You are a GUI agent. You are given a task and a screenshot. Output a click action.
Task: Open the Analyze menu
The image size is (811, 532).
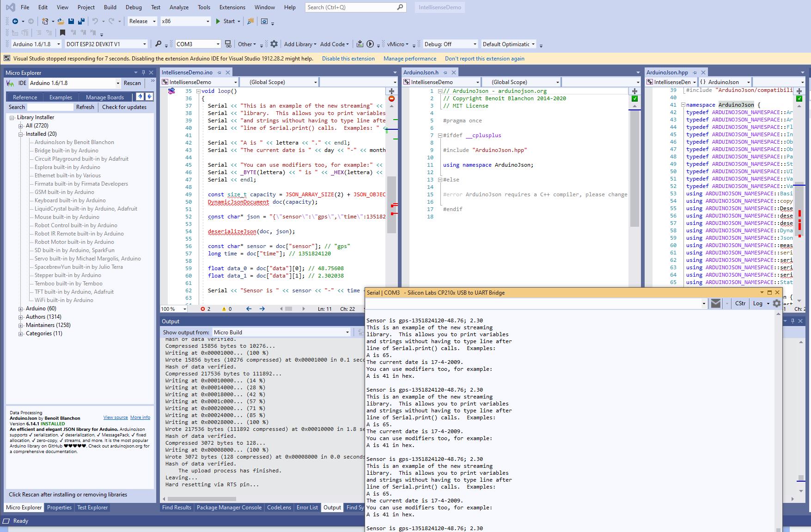pos(179,7)
